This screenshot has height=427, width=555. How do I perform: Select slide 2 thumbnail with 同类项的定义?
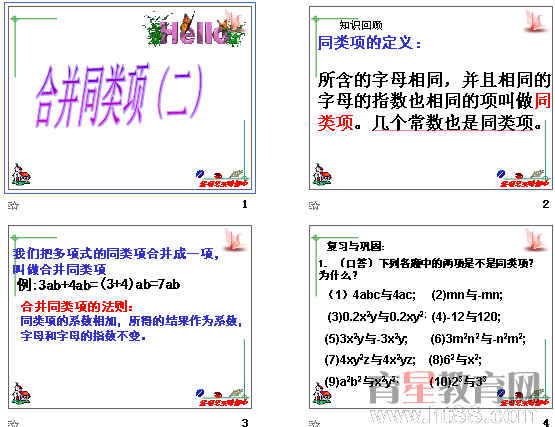(x=430, y=98)
